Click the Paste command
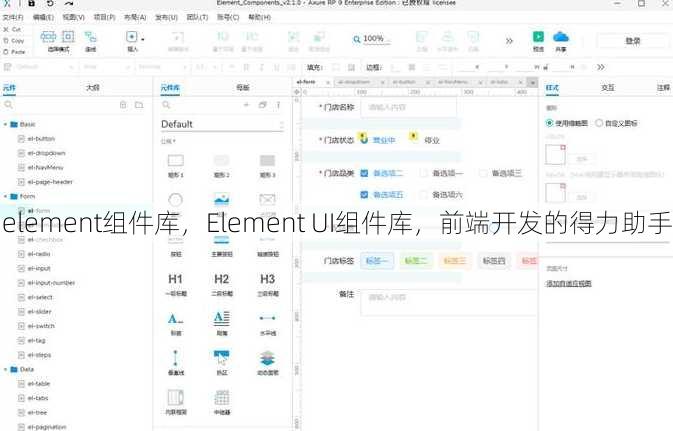 (x=14, y=52)
